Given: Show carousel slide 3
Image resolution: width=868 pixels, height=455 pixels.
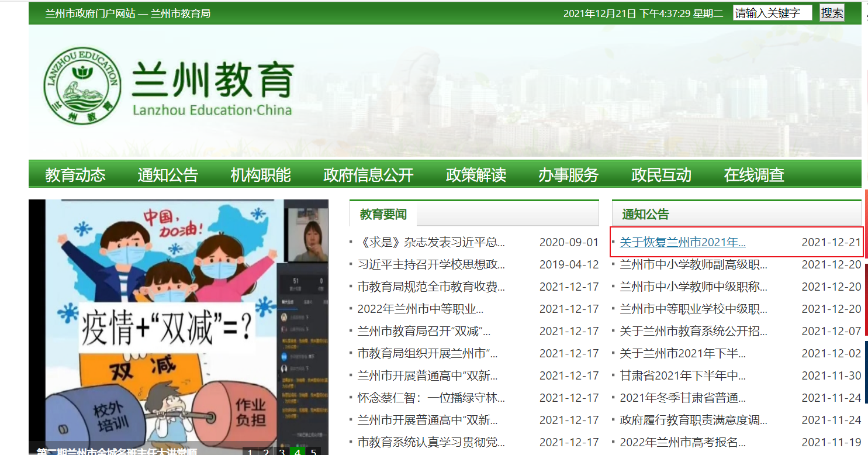Looking at the screenshot, I should (282, 452).
